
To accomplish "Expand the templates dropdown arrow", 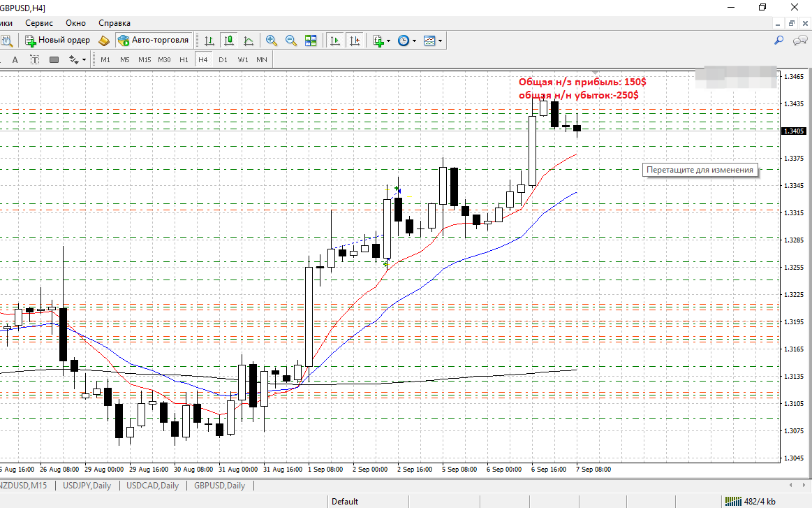I will tap(440, 41).
